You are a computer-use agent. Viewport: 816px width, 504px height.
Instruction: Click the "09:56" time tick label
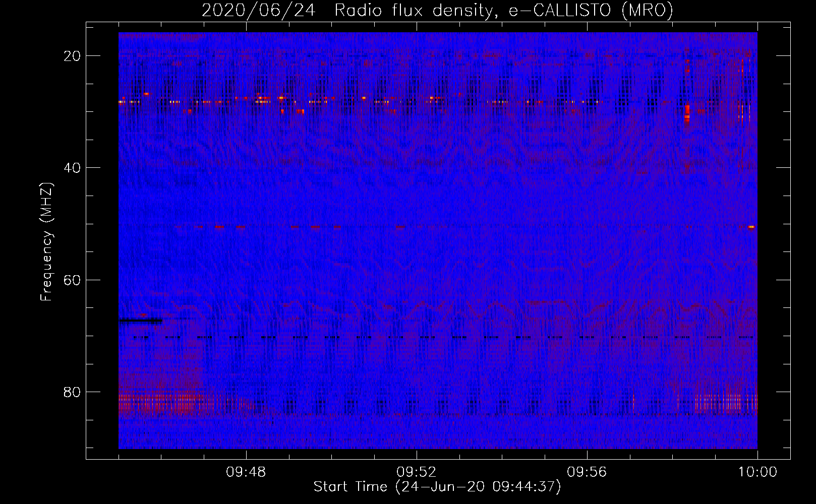pyautogui.click(x=587, y=472)
